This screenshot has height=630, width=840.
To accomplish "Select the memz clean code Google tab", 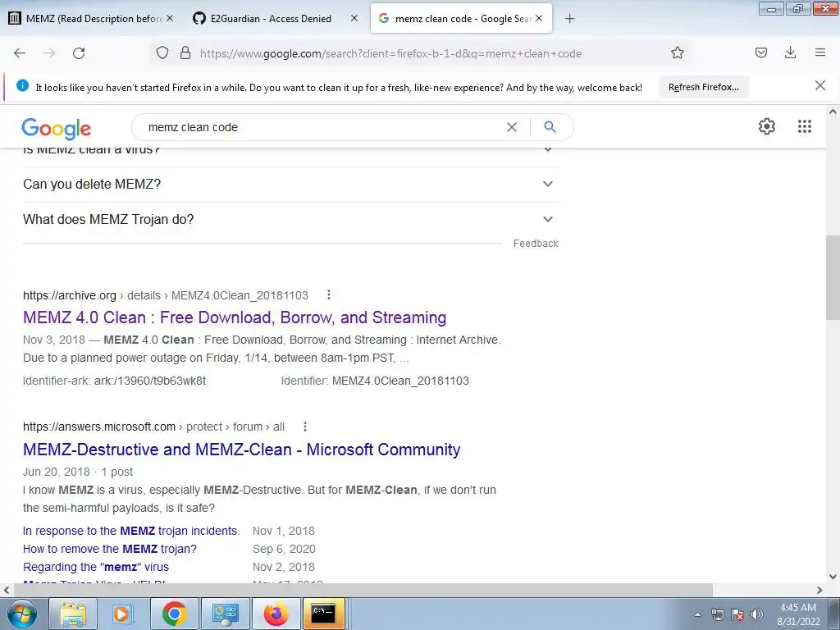I will pyautogui.click(x=461, y=18).
